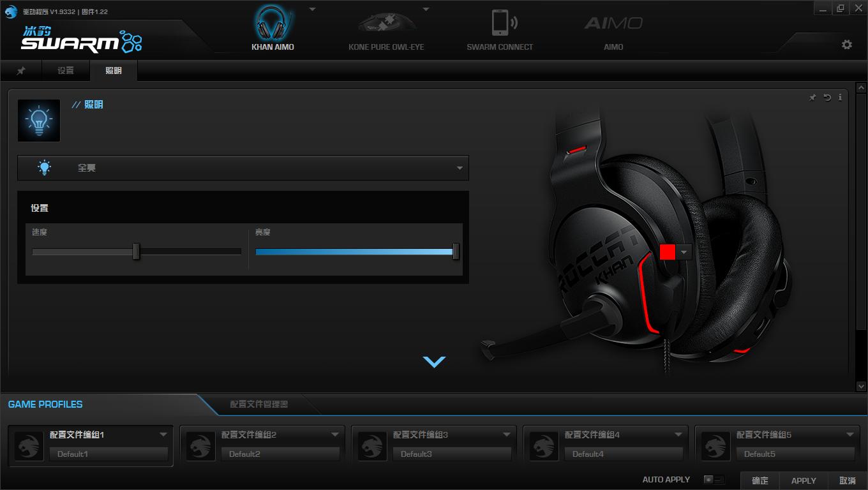Viewport: 868px width, 490px height.
Task: Reset lighting panel with undo arrow icon
Action: click(827, 98)
